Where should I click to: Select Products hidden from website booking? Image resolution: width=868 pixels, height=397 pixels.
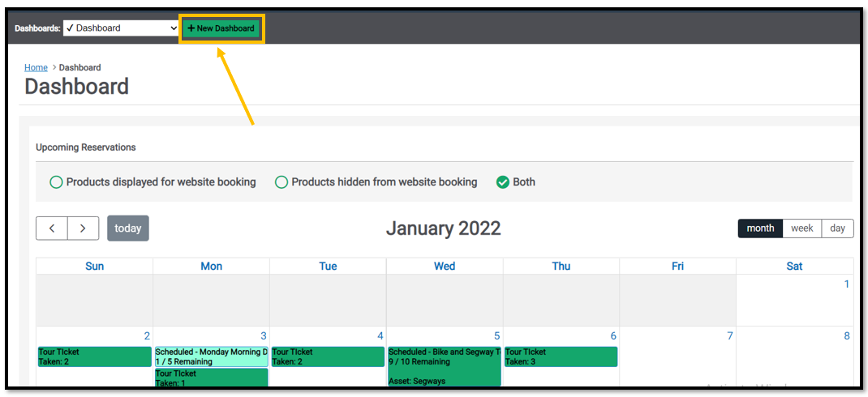376,182
